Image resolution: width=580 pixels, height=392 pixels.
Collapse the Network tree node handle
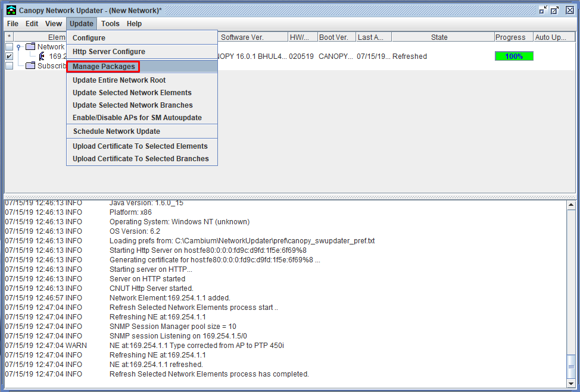[x=18, y=47]
